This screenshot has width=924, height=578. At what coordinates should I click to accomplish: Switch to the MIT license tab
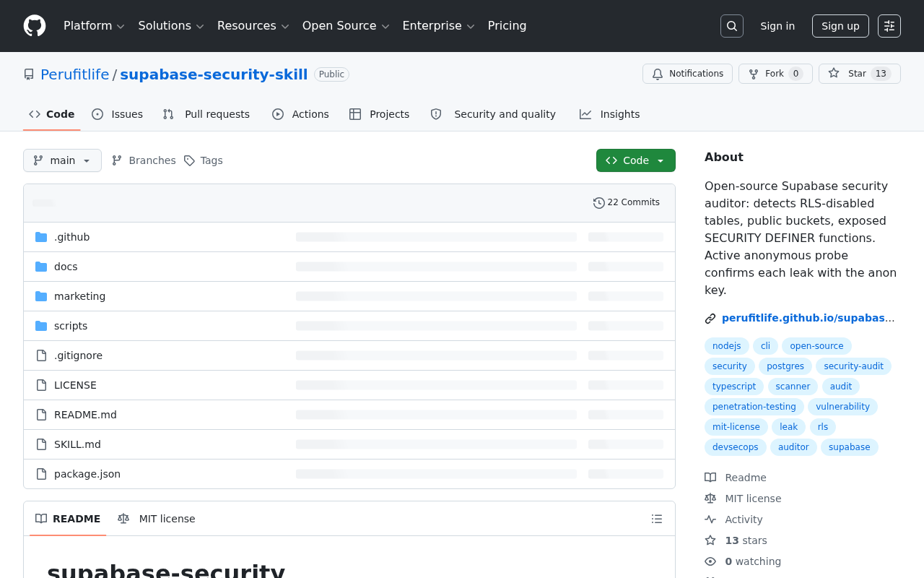click(157, 519)
